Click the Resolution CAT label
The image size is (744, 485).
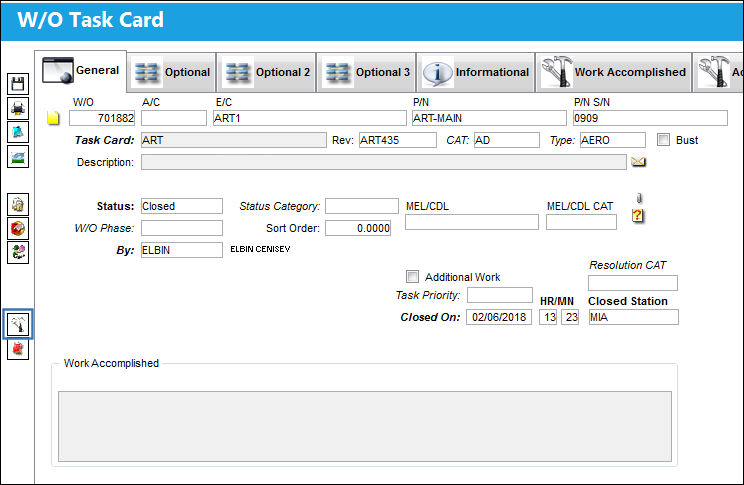[627, 265]
